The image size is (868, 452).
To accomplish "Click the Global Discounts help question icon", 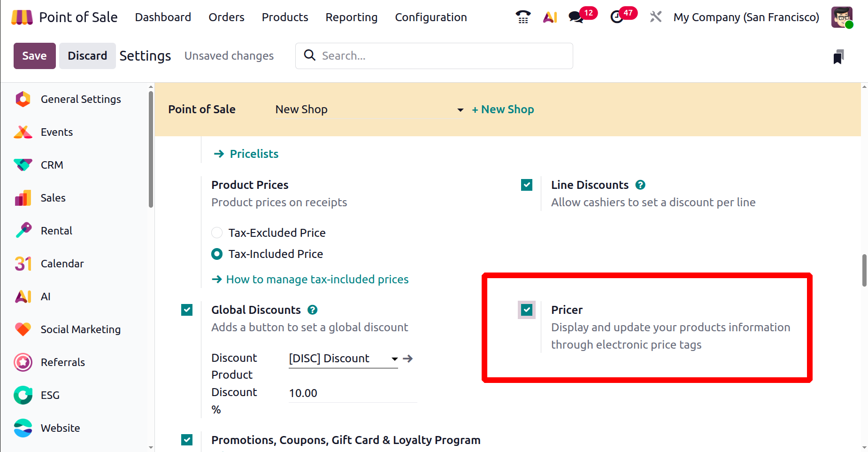I will pos(313,310).
